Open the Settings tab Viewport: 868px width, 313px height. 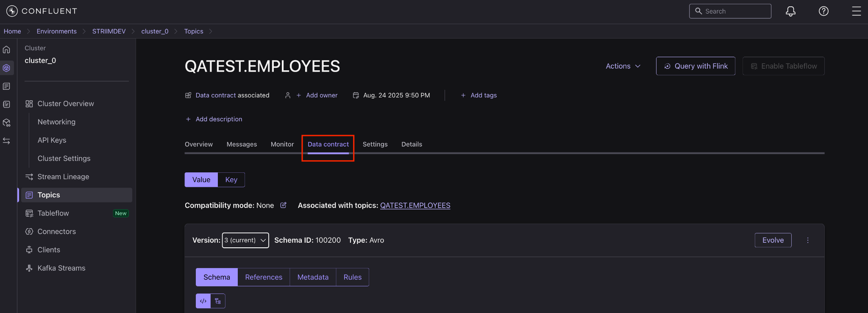pyautogui.click(x=375, y=144)
